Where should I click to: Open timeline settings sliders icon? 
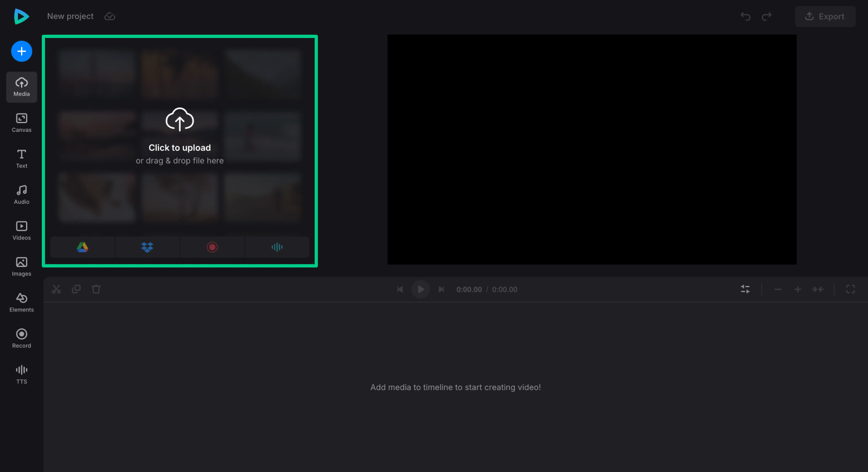pos(745,290)
